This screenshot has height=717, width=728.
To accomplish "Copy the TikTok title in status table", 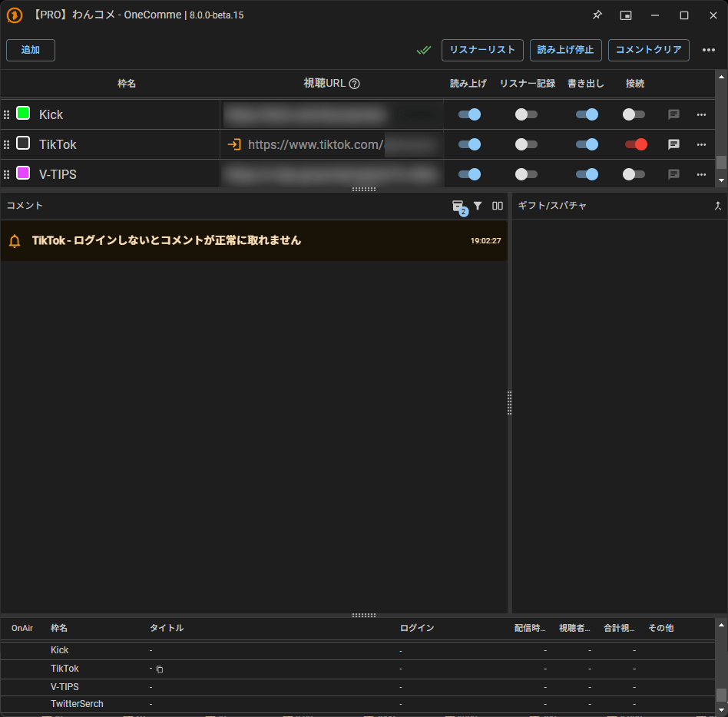I will 159,669.
